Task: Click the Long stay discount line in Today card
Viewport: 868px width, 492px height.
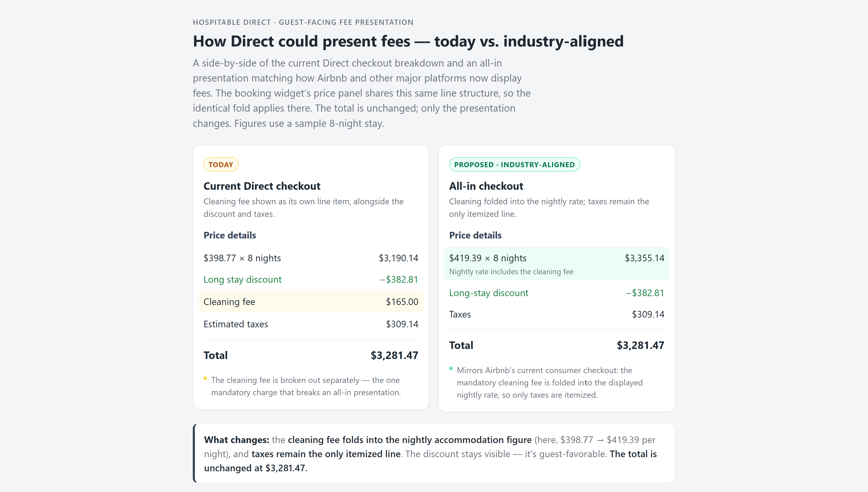Action: pos(311,279)
